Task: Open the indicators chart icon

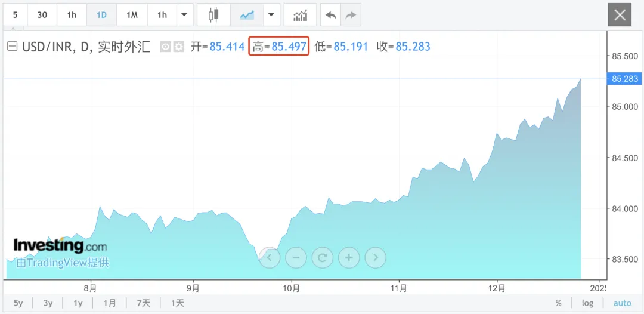Action: click(300, 15)
